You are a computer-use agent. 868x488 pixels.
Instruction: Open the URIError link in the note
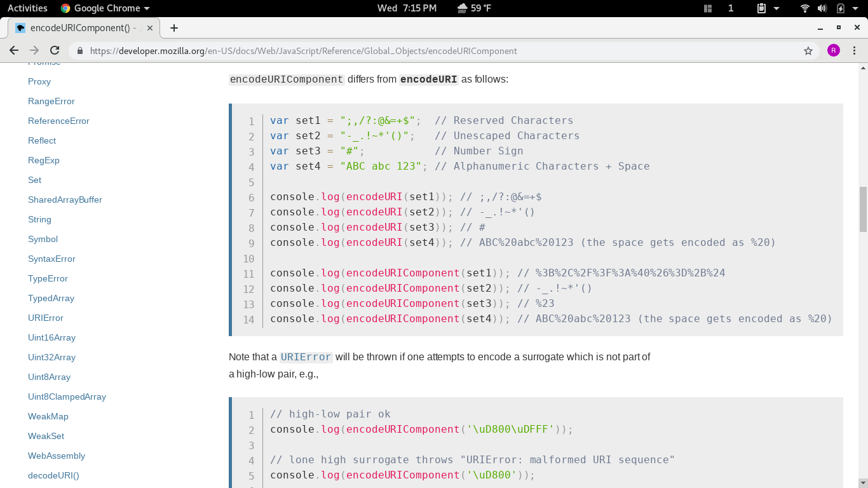click(306, 357)
